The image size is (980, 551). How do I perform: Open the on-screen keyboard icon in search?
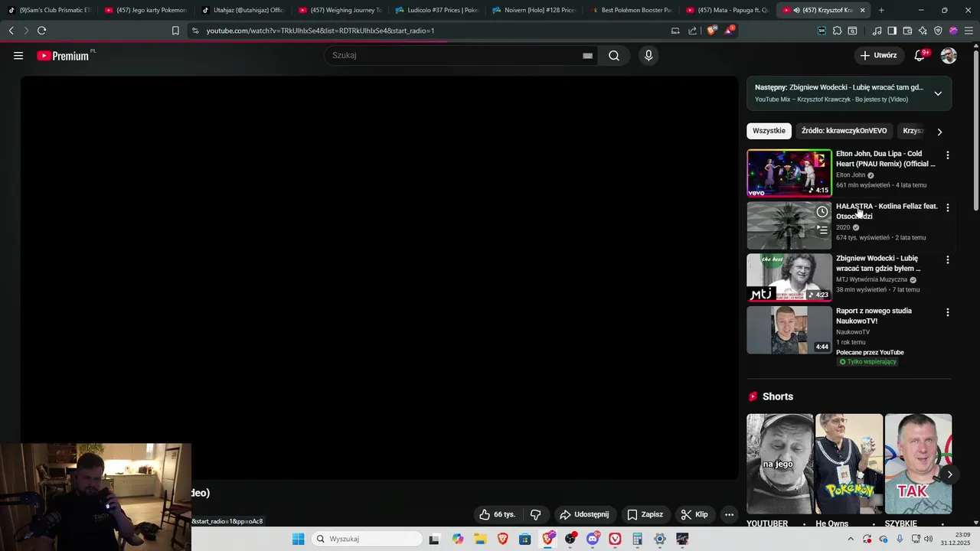click(x=587, y=55)
